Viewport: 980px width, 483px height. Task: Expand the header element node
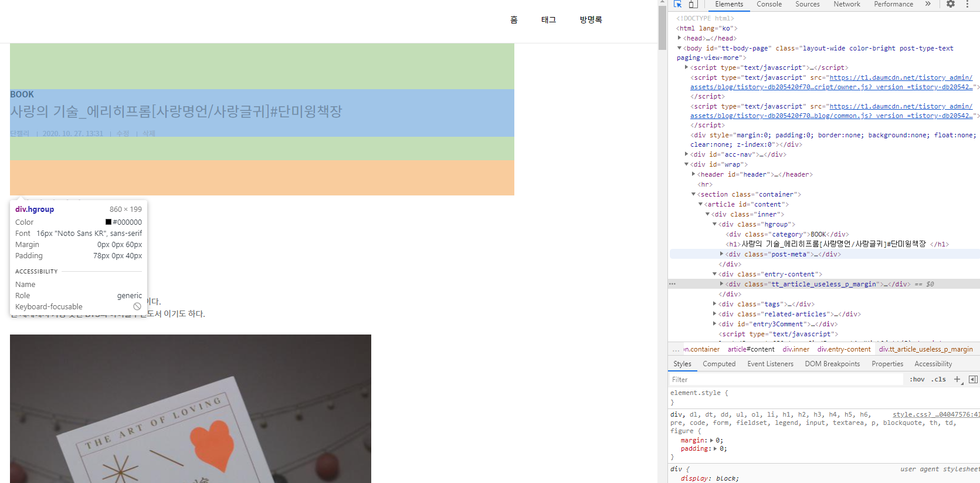694,174
